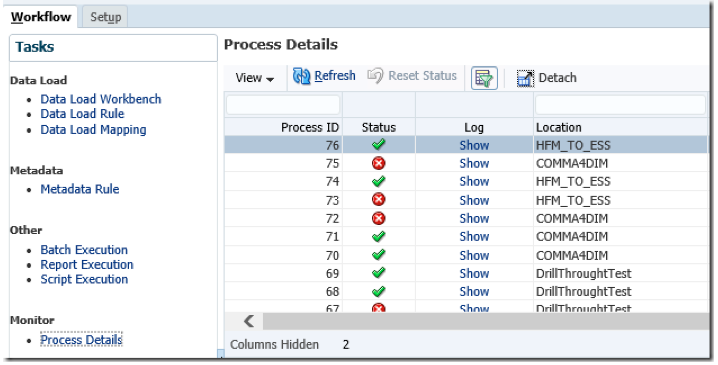
Task: Show log for process 68
Action: pos(474,292)
